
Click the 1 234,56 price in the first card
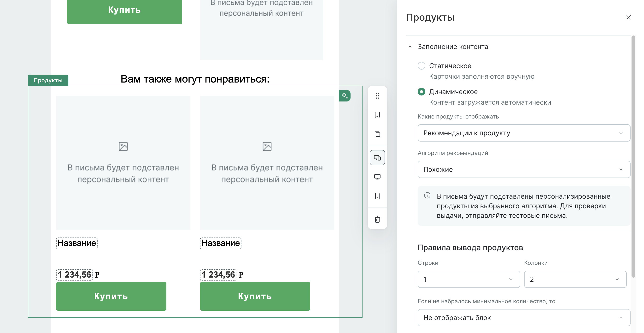(x=74, y=275)
